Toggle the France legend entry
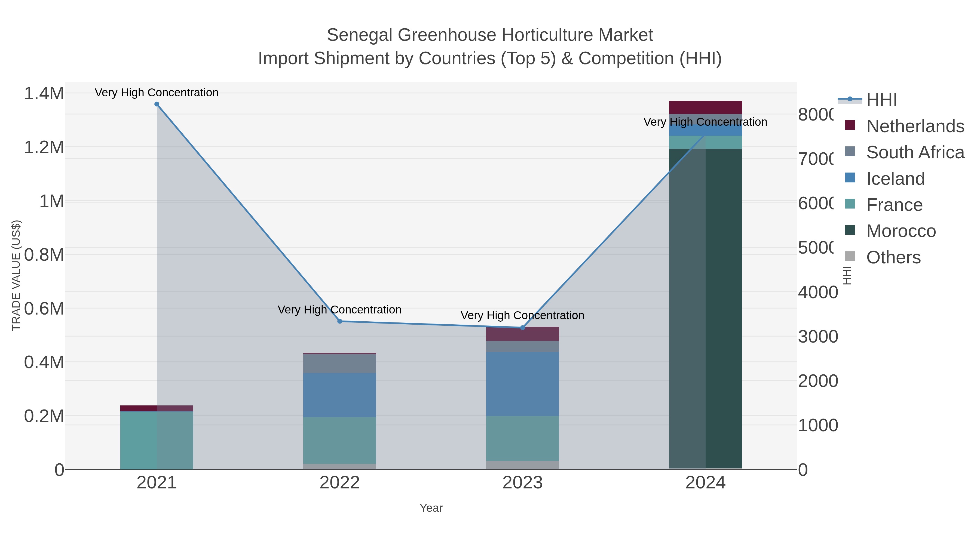 [x=883, y=205]
